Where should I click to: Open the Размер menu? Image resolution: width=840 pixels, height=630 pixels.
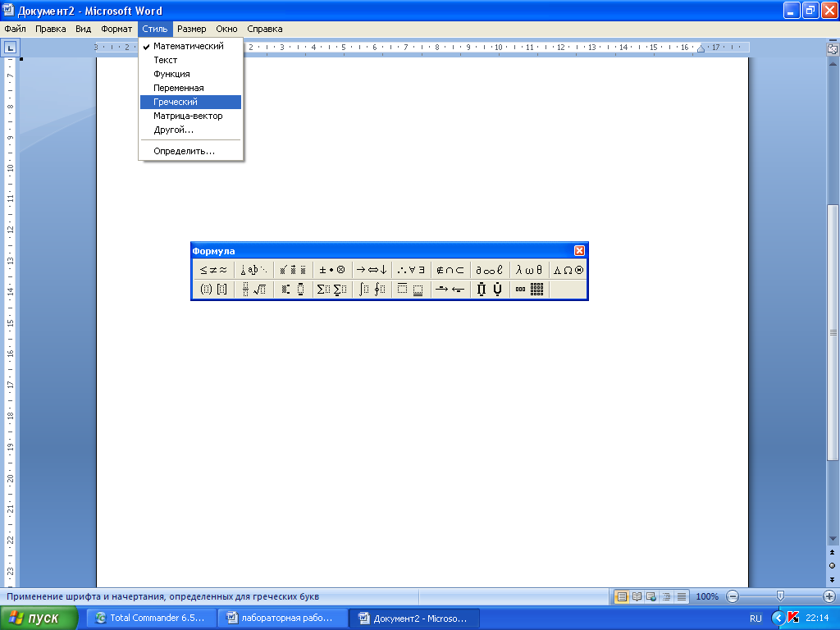tap(192, 29)
